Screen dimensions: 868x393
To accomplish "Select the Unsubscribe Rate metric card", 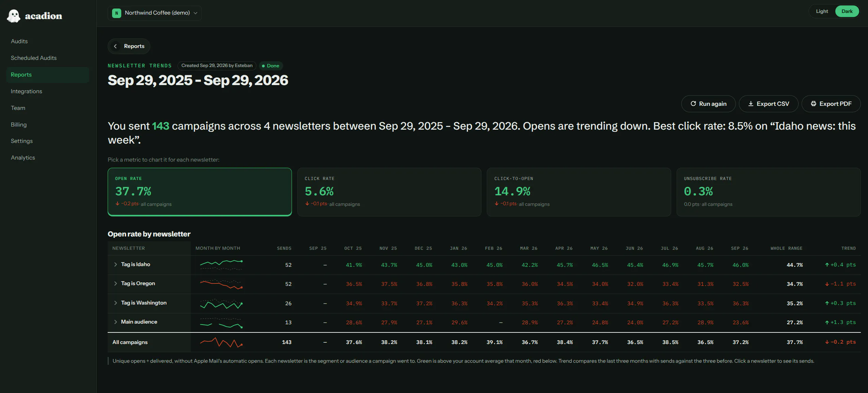I will 769,192.
